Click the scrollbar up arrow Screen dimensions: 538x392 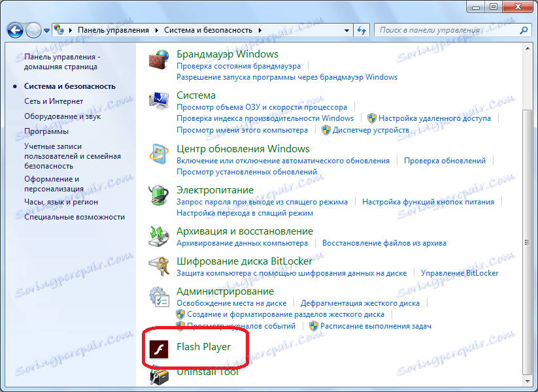tap(527, 48)
